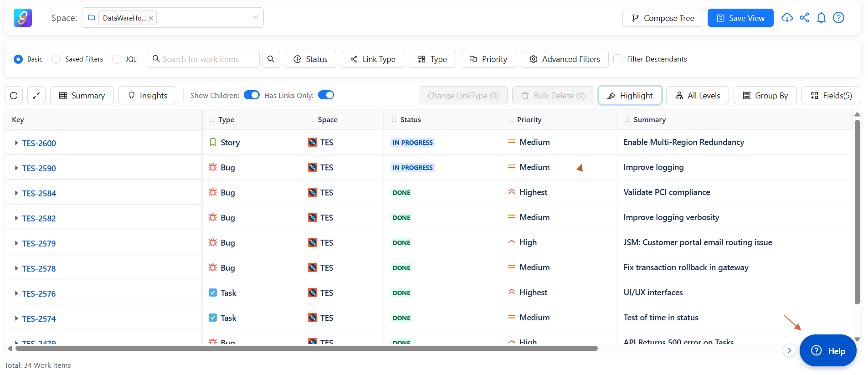This screenshot has width=868, height=375.
Task: Click the arrow button beside Help
Action: point(789,350)
